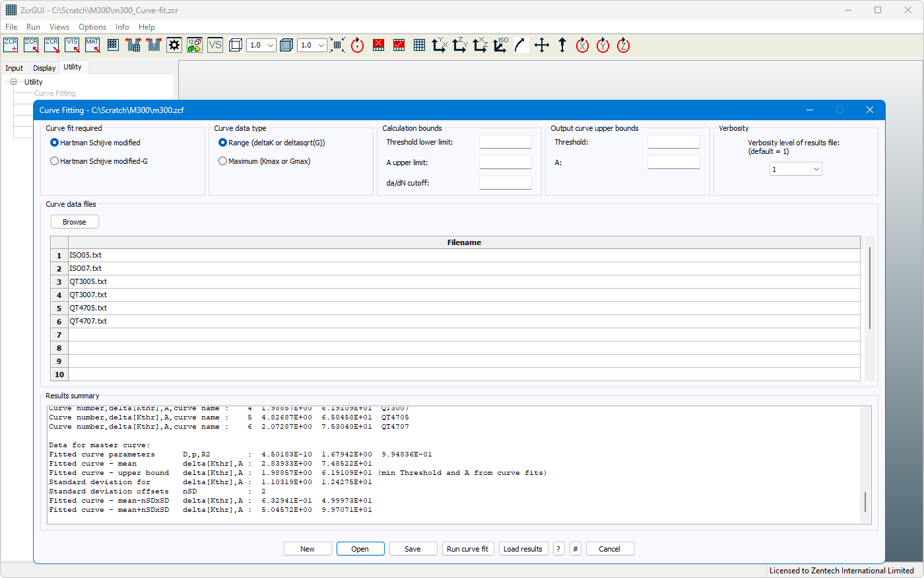This screenshot has width=924, height=578.
Task: Select Hartman Schijve modified radio button
Action: [95, 143]
